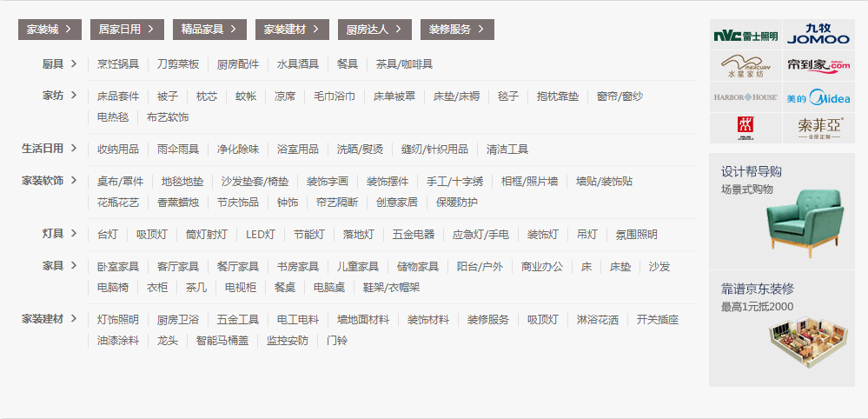The image size is (868, 419).
Task: Click the 烹饪锅具 link
Action: click(117, 64)
